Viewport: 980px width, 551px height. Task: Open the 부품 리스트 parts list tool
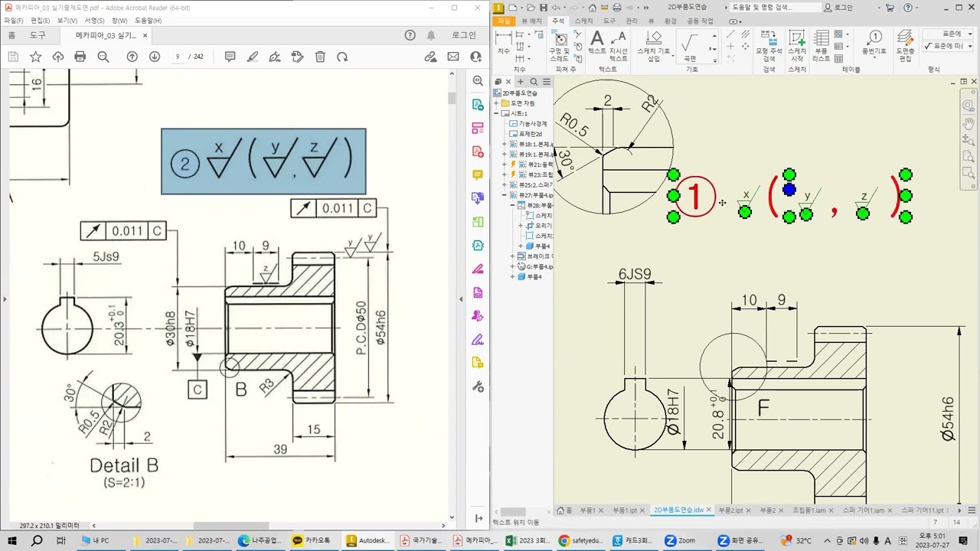click(x=821, y=46)
